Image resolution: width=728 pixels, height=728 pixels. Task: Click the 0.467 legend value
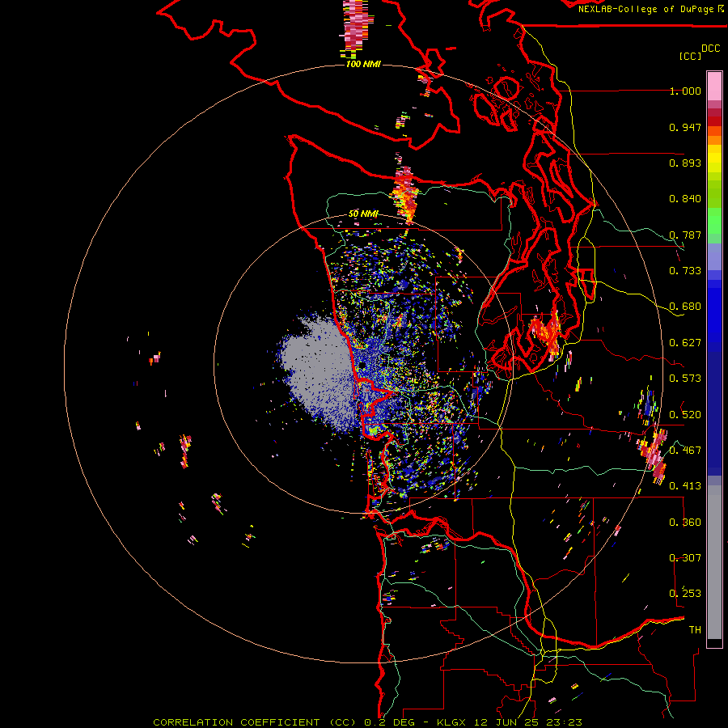coord(685,451)
